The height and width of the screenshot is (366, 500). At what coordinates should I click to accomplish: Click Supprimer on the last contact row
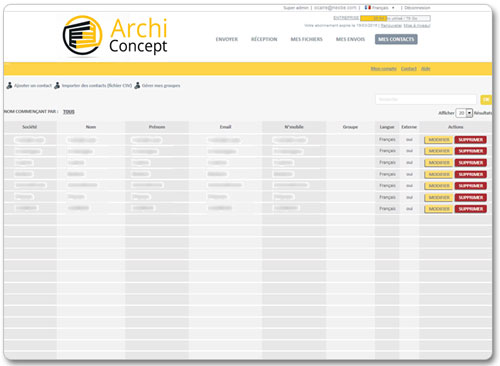[471, 209]
